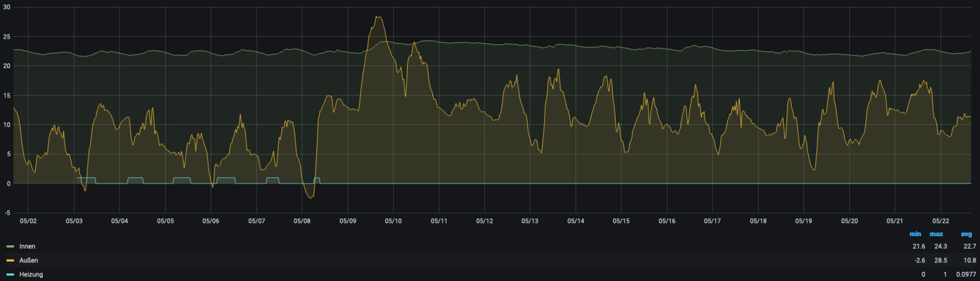Screen dimensions: 980x281
Task: Click the Heizung pulse right after 05/04
Action: point(135,178)
